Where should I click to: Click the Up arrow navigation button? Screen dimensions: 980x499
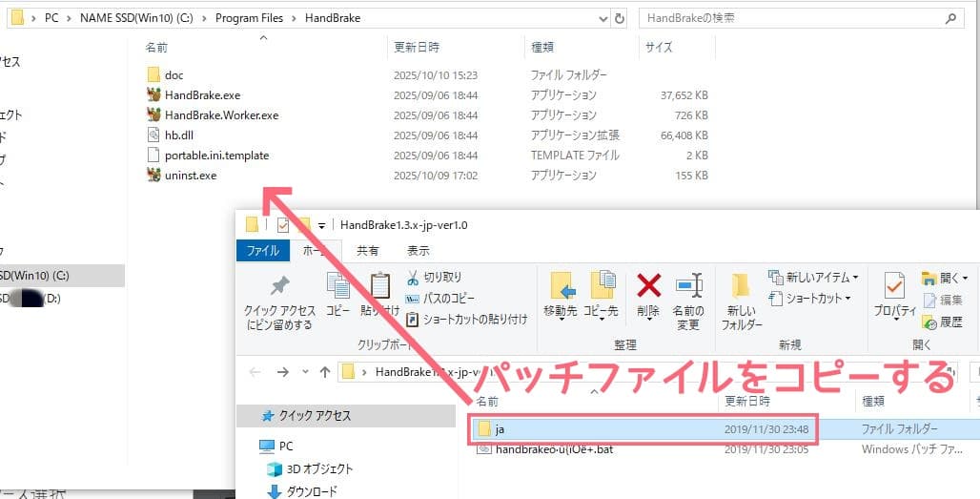[x=325, y=371]
